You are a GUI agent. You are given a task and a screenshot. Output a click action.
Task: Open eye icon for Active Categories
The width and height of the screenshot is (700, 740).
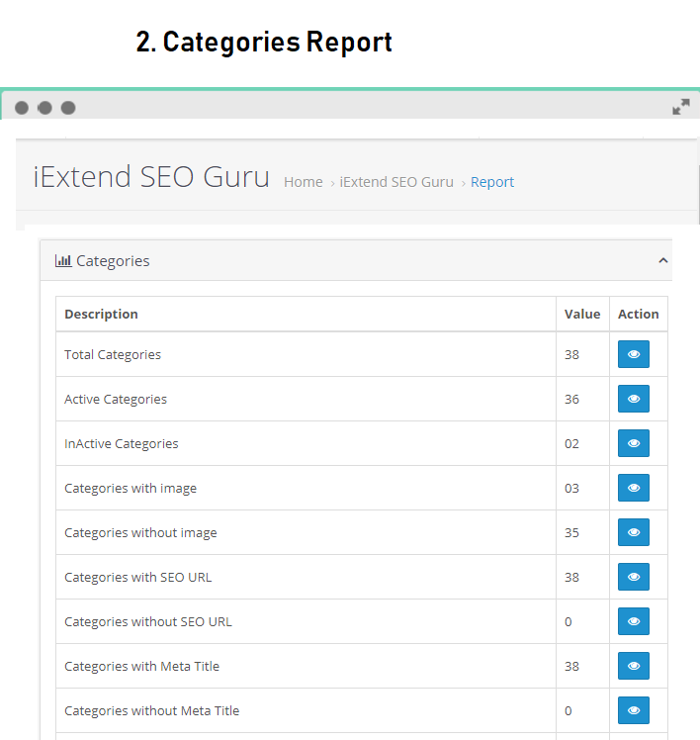(633, 399)
